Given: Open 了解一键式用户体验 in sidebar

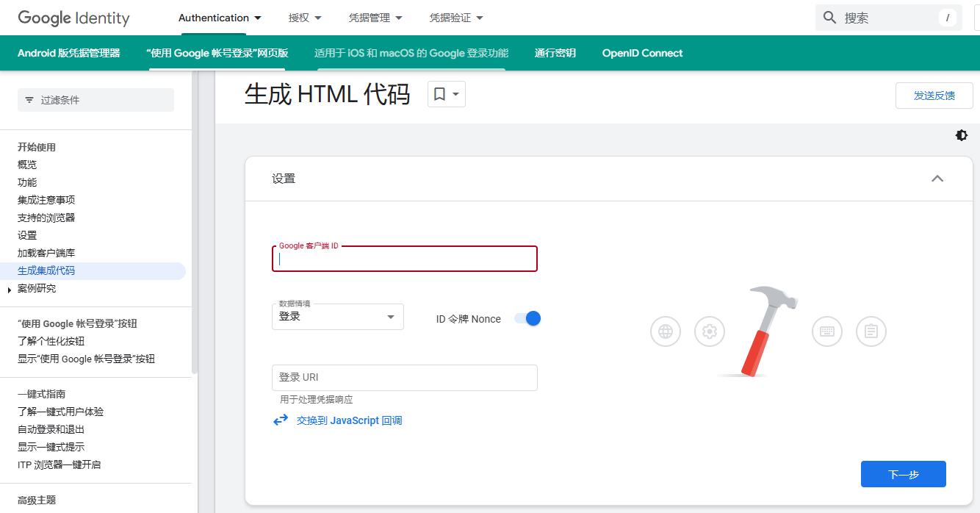Looking at the screenshot, I should pos(60,412).
